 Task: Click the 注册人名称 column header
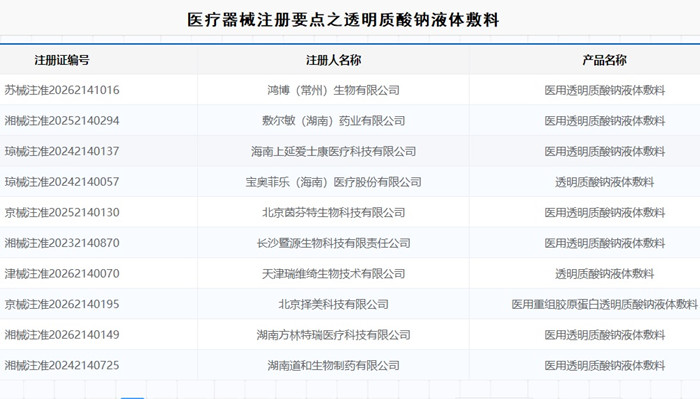click(x=333, y=60)
